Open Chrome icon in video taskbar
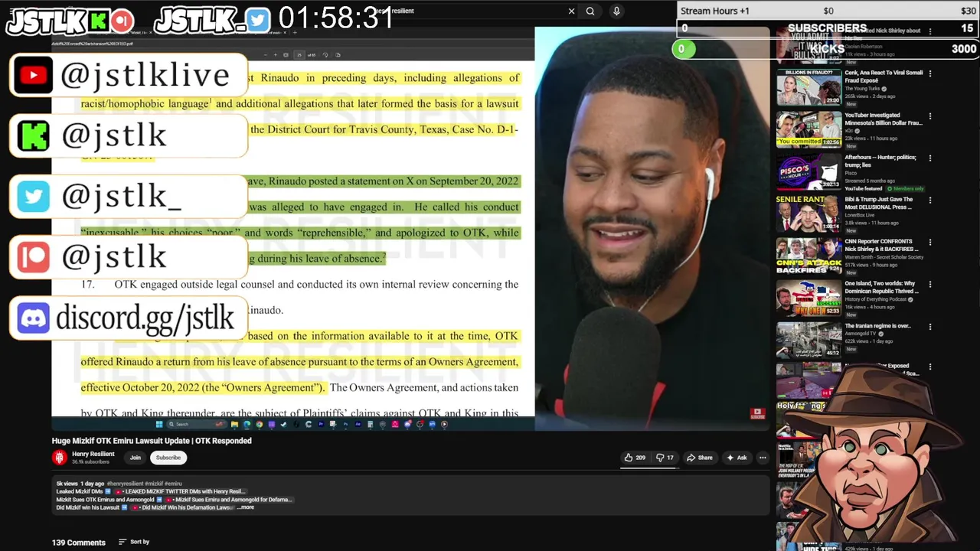The image size is (980, 551). 260,424
